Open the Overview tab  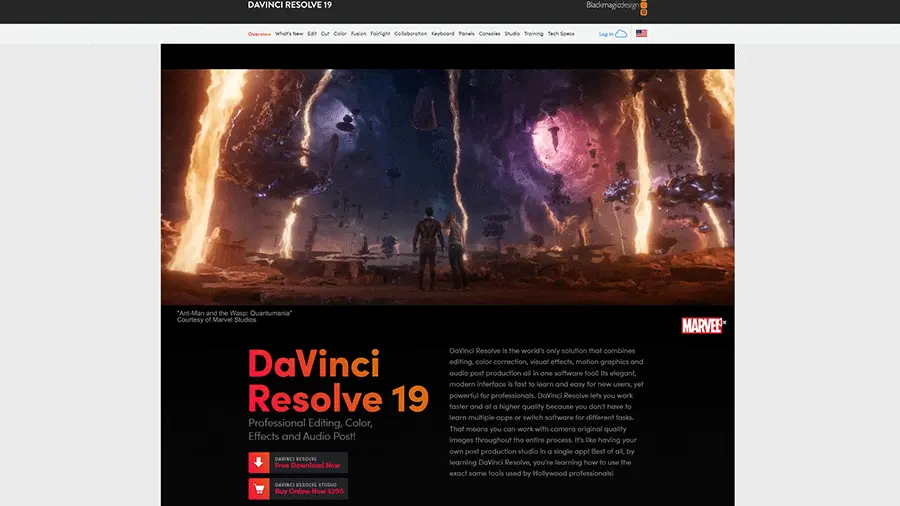(x=259, y=34)
